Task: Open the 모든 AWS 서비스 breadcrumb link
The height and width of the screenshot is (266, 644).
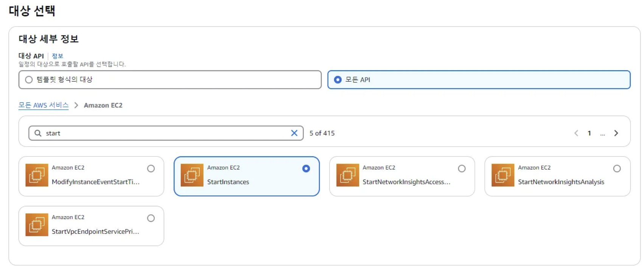Action: pyautogui.click(x=44, y=105)
